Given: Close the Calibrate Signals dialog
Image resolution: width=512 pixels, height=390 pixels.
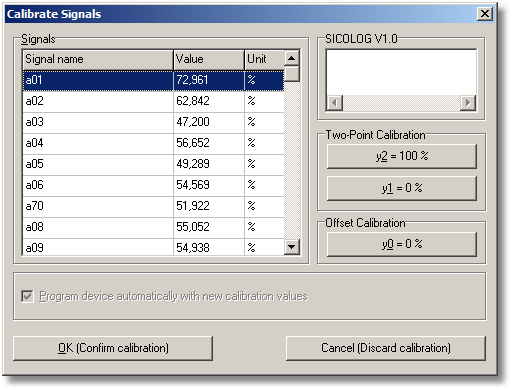Looking at the screenshot, I should click(x=484, y=14).
